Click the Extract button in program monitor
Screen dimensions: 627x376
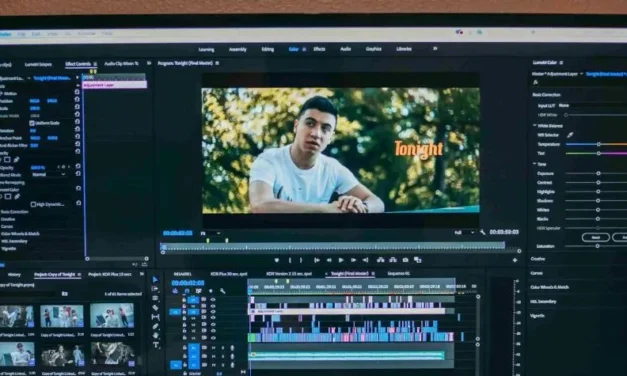393,260
